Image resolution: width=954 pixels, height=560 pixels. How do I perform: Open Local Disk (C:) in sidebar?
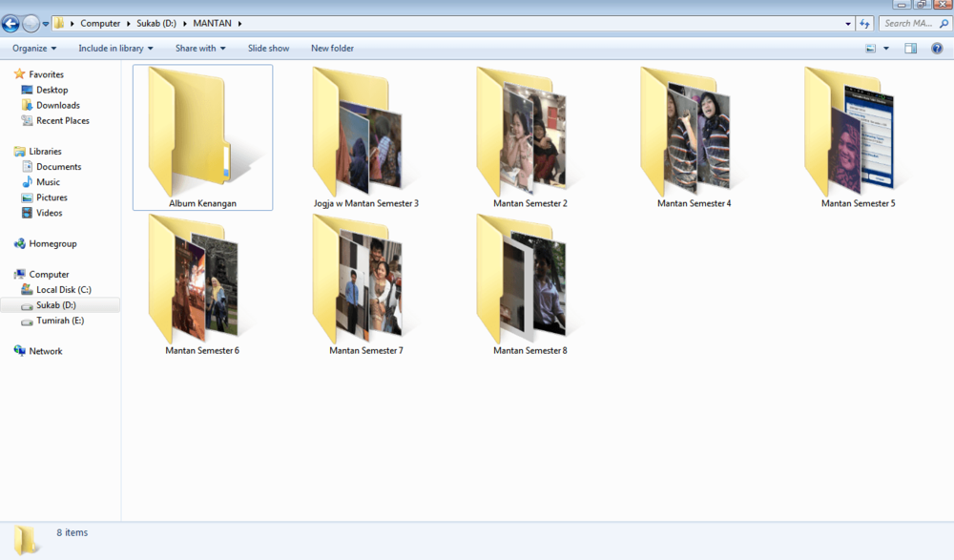[63, 290]
